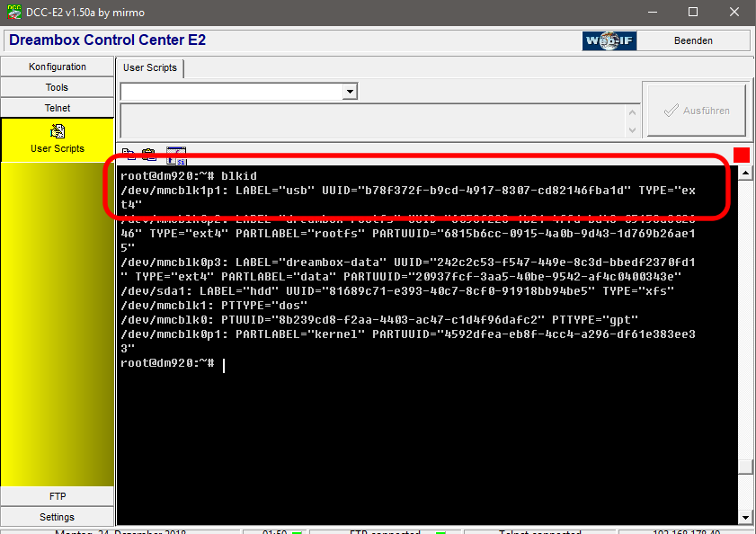Open the FTP section
This screenshot has height=534, width=756.
[x=58, y=496]
